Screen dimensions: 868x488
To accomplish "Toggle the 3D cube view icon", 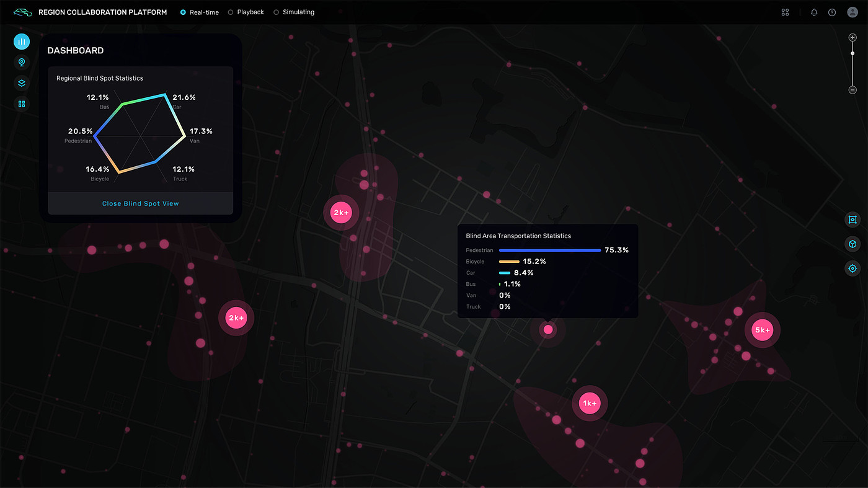I will click(x=852, y=244).
